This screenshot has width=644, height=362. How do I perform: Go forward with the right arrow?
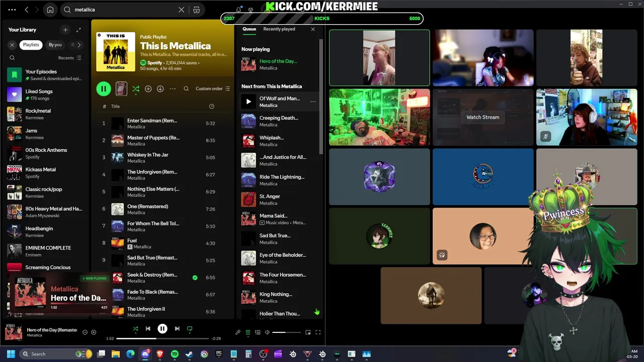tap(38, 10)
